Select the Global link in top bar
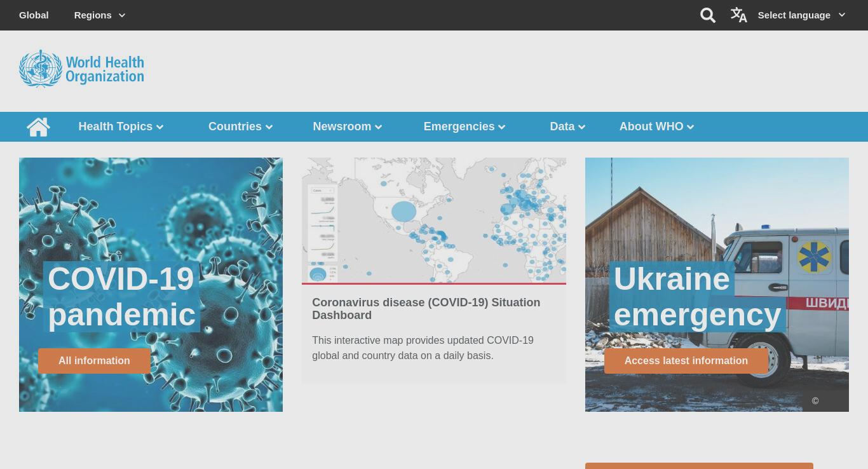Image resolution: width=868 pixels, height=469 pixels. pyautogui.click(x=34, y=15)
